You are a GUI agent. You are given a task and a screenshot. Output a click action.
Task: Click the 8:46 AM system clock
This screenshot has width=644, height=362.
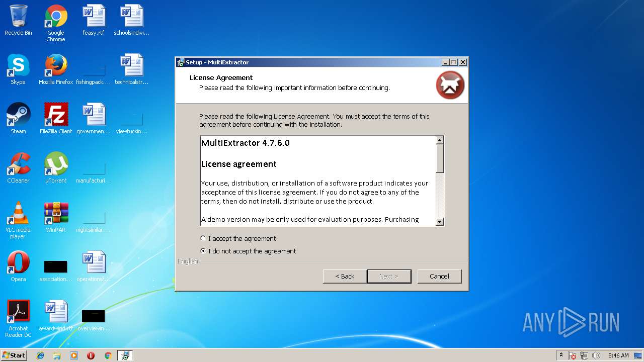[x=618, y=355]
